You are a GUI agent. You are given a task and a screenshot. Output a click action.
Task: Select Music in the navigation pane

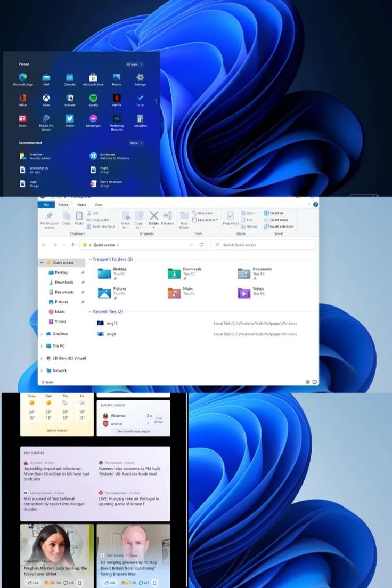point(57,312)
